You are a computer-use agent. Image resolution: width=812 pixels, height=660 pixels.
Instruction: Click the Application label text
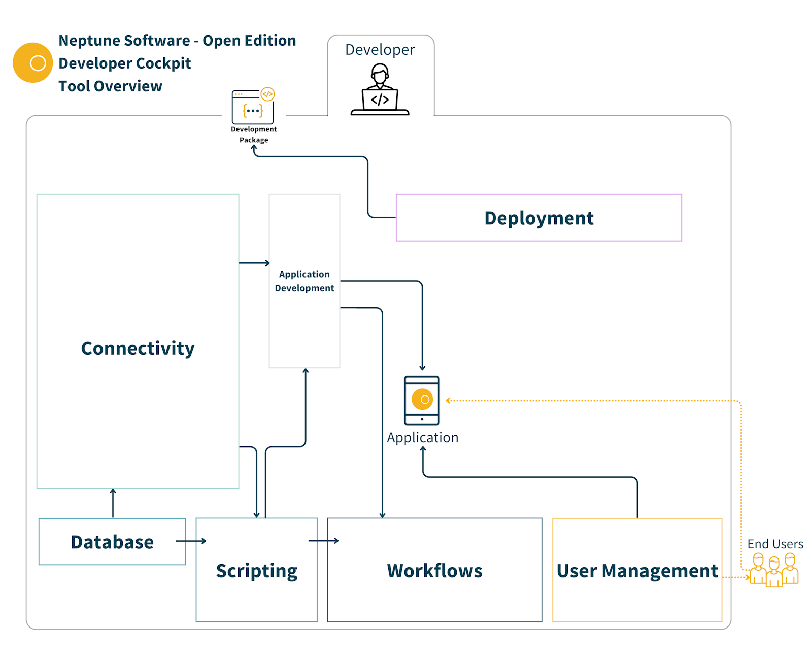[x=423, y=437]
